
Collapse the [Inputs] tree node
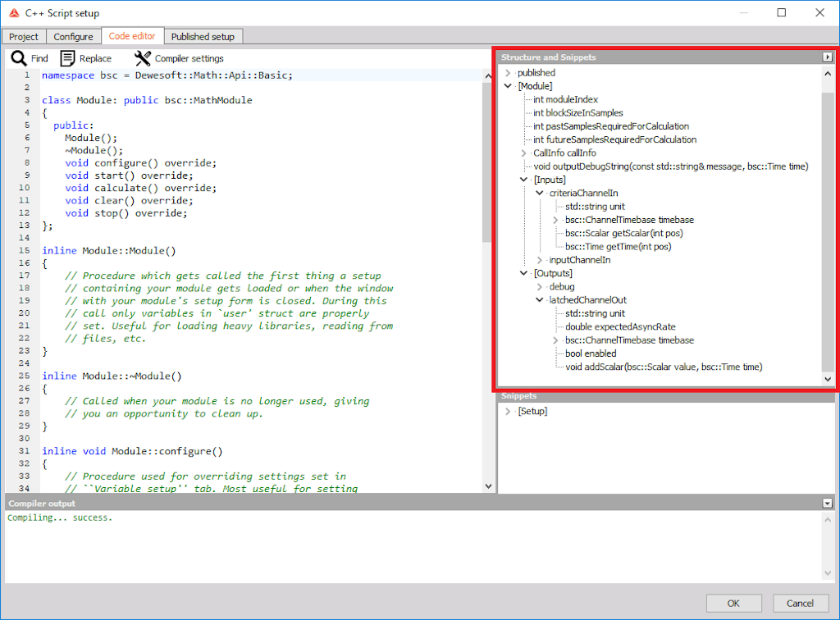point(524,180)
